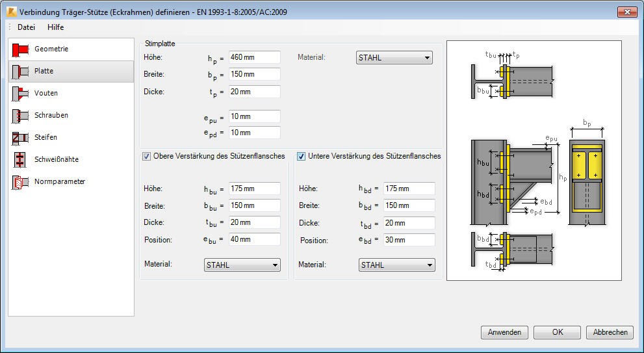Open the Datei menu

26,27
